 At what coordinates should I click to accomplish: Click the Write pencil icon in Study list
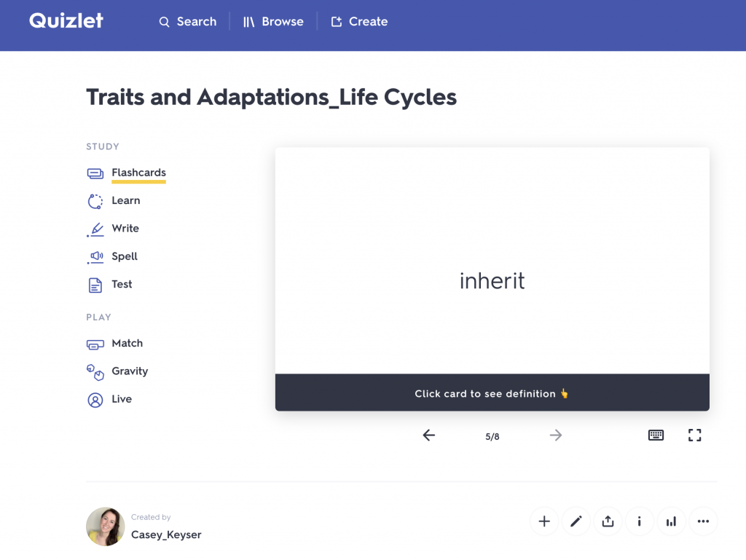coord(95,229)
